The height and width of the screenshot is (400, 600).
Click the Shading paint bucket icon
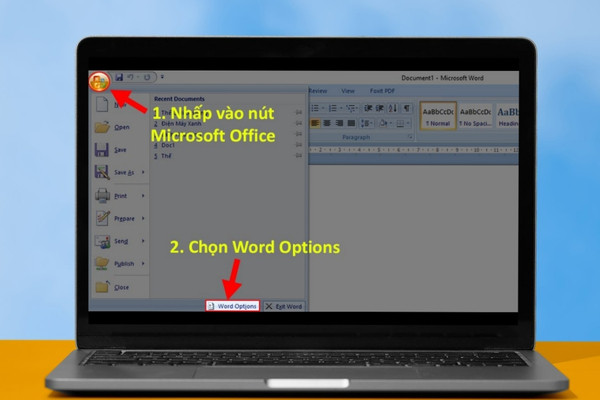[x=383, y=123]
